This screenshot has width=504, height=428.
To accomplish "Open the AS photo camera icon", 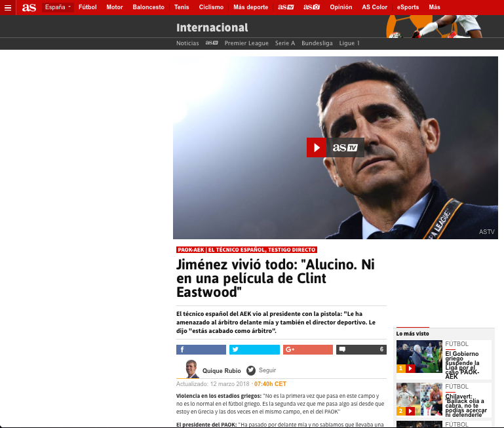I will (x=311, y=7).
